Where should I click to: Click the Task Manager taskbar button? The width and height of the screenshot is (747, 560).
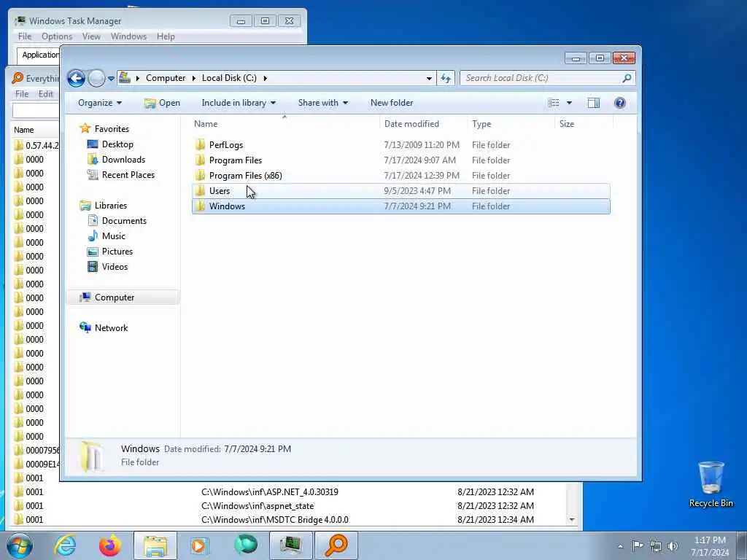290,545
